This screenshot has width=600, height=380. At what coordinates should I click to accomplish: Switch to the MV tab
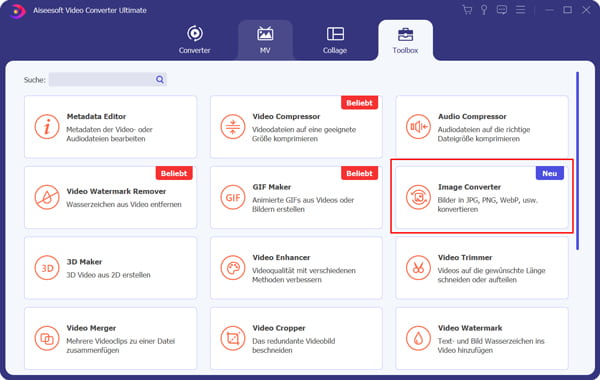(265, 40)
